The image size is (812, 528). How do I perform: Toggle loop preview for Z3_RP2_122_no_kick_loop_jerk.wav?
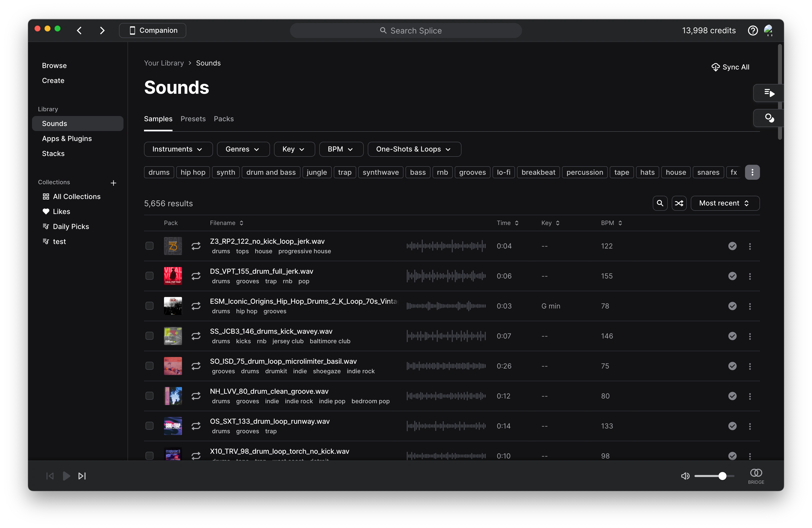[196, 245]
